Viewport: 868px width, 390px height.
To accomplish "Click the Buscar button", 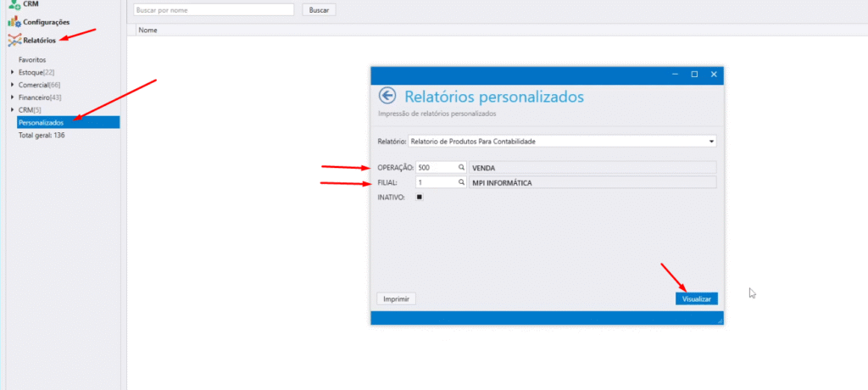I will click(319, 10).
